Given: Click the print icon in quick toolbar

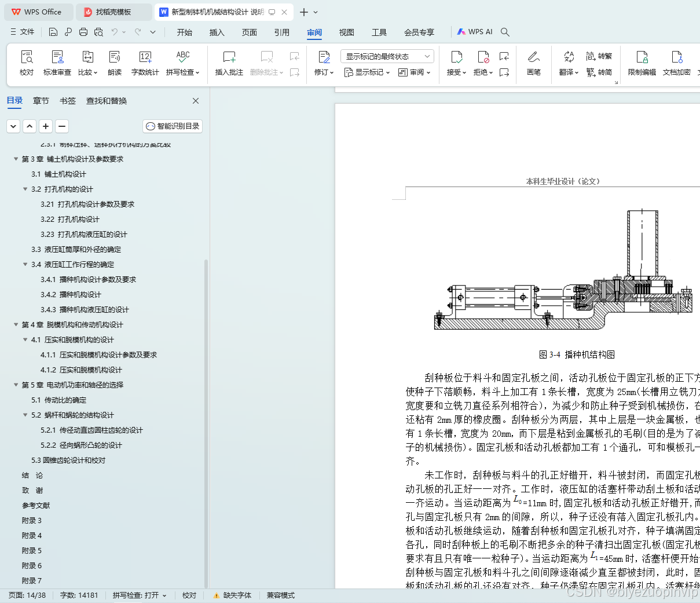Looking at the screenshot, I should tap(83, 32).
